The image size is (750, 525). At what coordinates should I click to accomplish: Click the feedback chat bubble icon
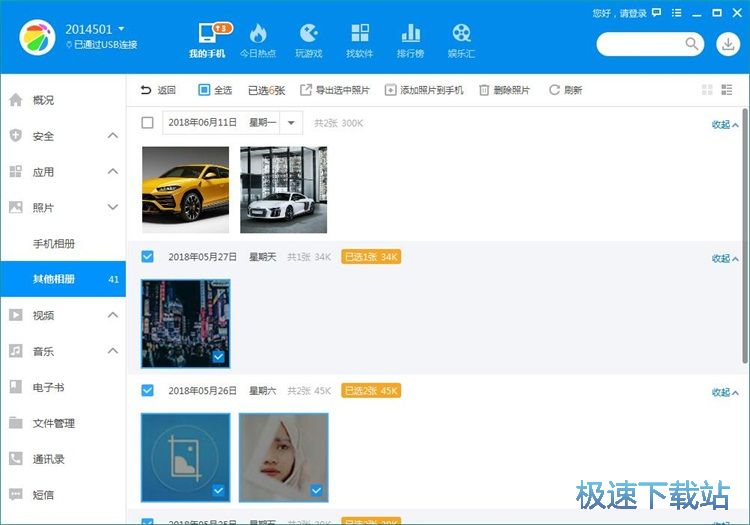[x=657, y=13]
